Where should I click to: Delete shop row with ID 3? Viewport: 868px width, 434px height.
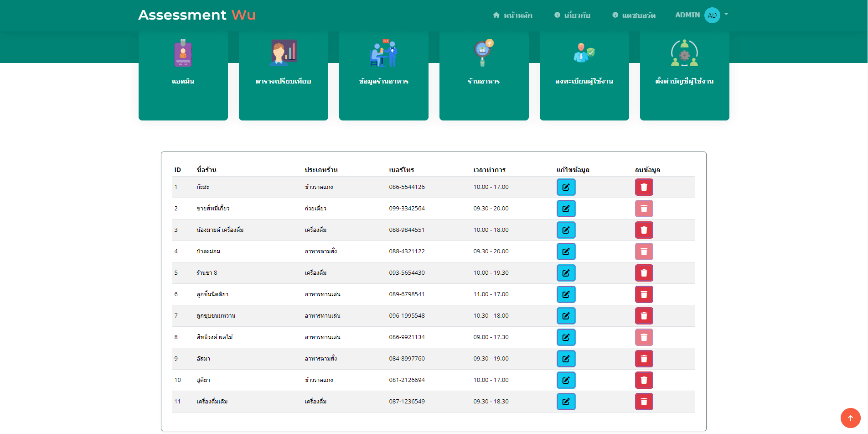click(x=644, y=230)
